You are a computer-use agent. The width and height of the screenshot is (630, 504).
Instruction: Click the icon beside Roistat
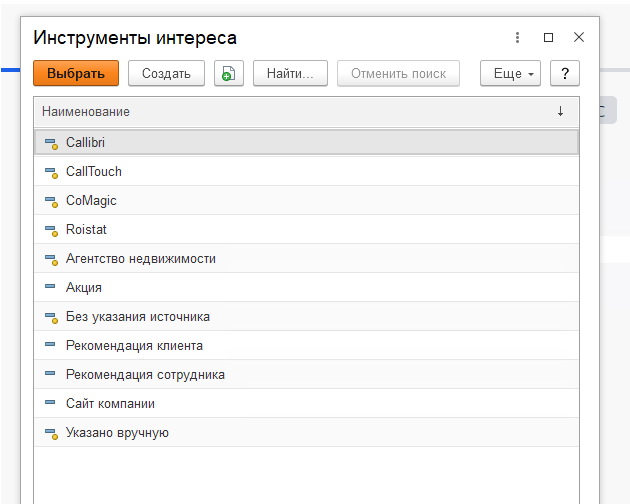(x=51, y=230)
